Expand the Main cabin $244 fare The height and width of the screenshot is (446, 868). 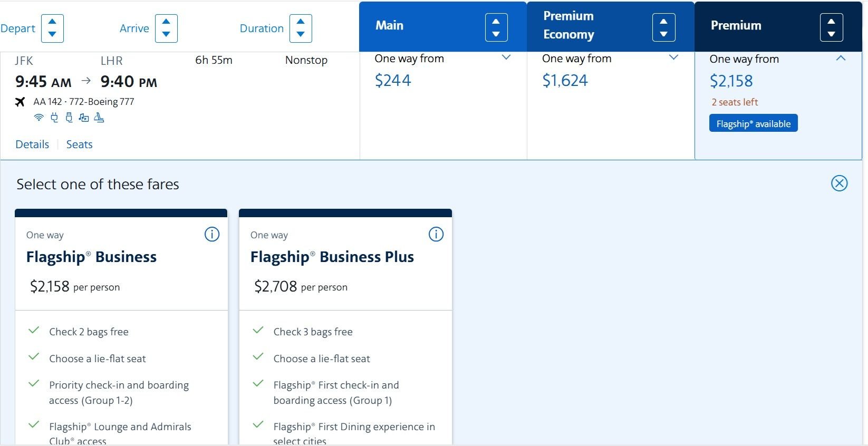pos(506,57)
